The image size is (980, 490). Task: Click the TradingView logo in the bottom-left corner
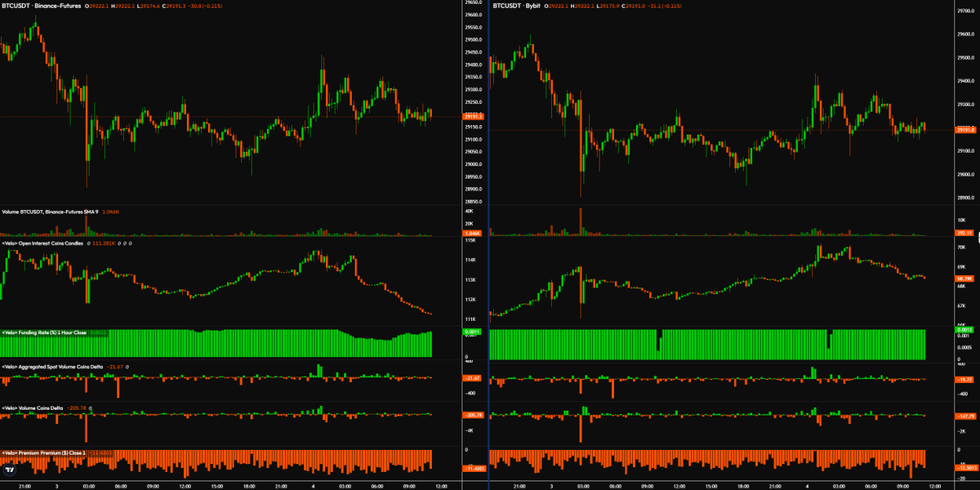click(9, 470)
